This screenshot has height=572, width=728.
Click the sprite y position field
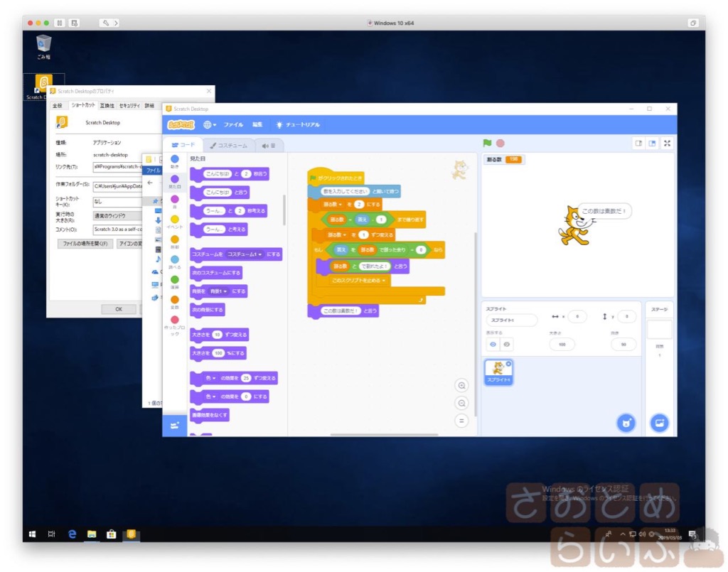[627, 316]
